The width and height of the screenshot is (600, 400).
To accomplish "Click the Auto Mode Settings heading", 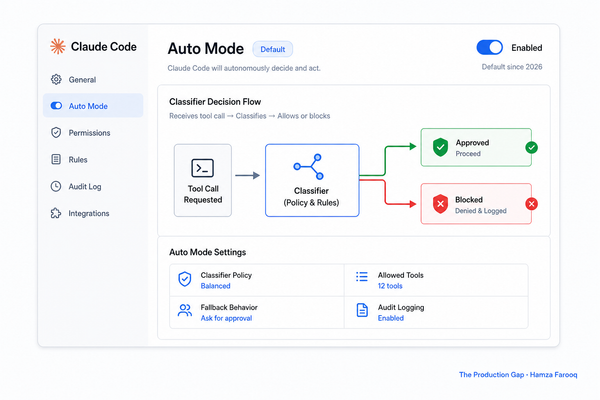I will click(207, 252).
